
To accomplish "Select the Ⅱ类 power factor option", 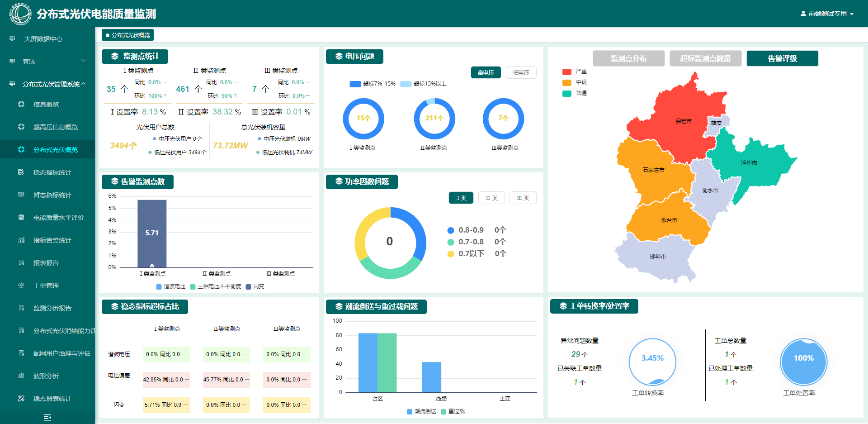I will coord(492,198).
